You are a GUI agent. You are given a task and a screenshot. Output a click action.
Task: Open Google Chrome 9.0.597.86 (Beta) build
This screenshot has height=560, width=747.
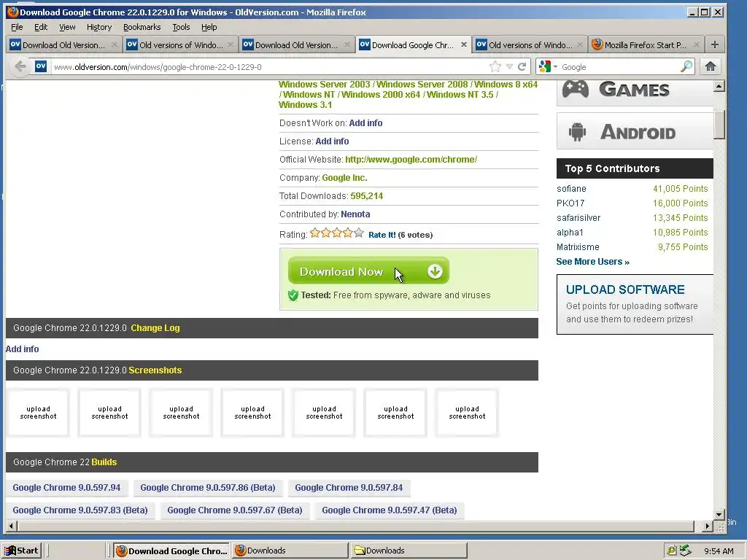(208, 488)
